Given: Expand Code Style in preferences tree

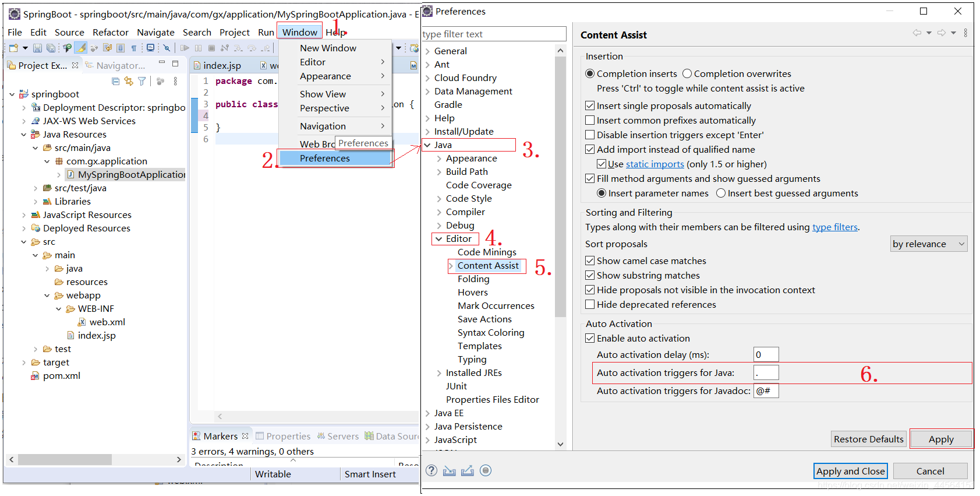Looking at the screenshot, I should point(439,199).
